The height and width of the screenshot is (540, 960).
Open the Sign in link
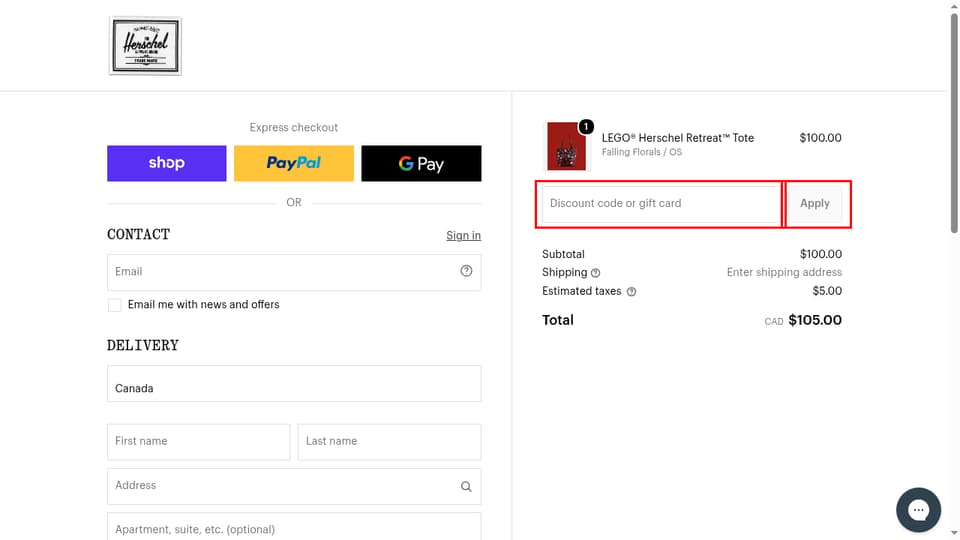463,236
